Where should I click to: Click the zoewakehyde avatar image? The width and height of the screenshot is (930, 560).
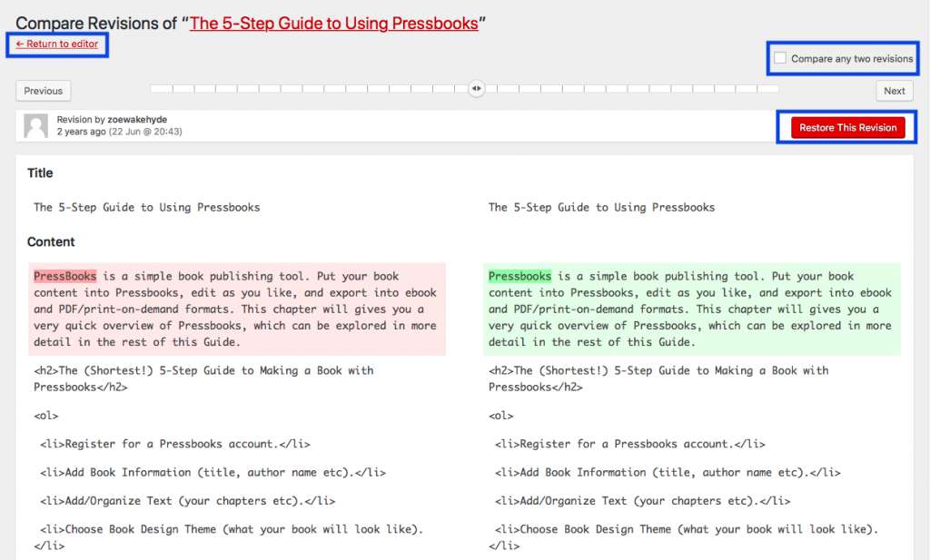[x=35, y=127]
